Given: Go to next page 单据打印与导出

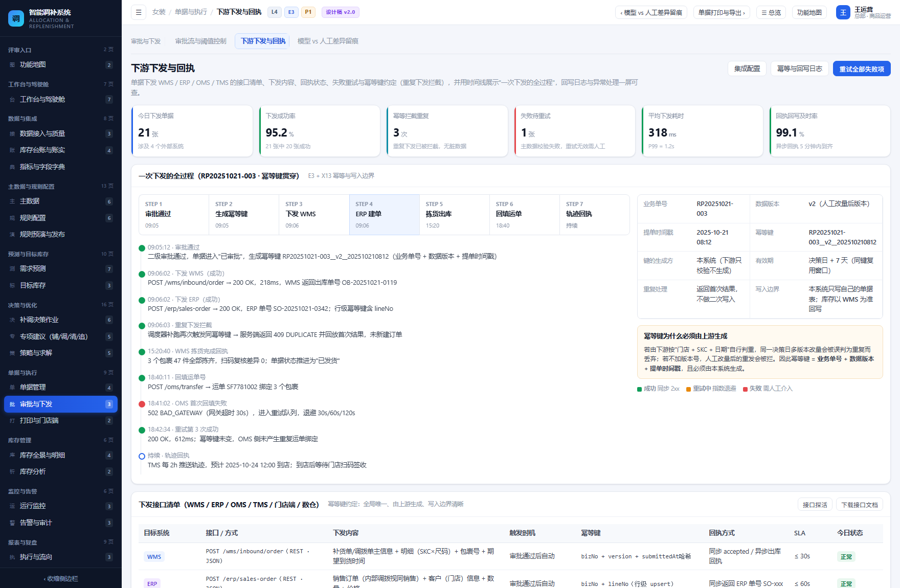Looking at the screenshot, I should click(722, 12).
